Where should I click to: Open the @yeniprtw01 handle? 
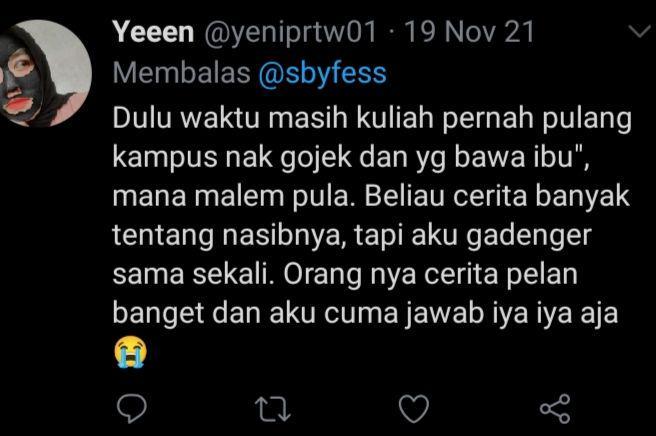pos(290,33)
